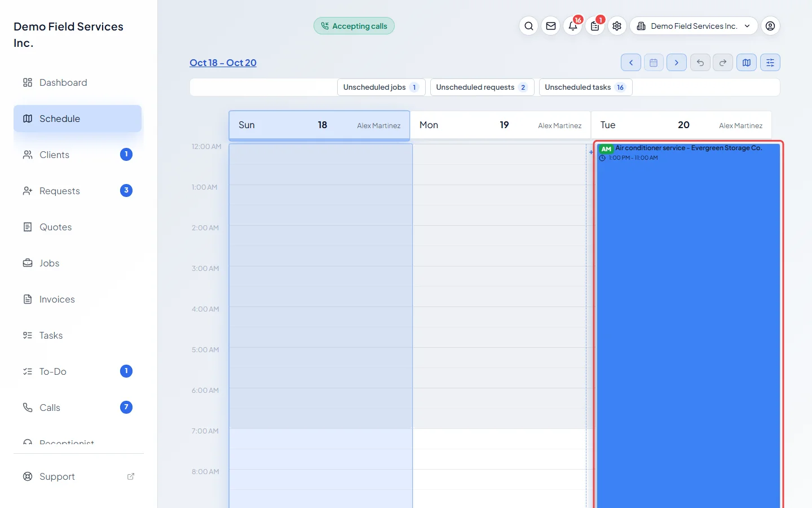
Task: Click the redo arrow in schedule toolbar
Action: [x=723, y=63]
